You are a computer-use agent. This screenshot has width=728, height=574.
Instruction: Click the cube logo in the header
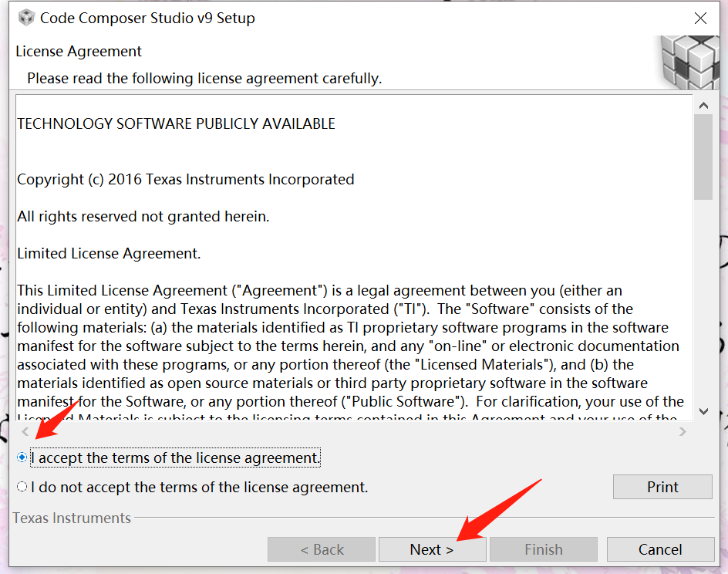coord(691,62)
